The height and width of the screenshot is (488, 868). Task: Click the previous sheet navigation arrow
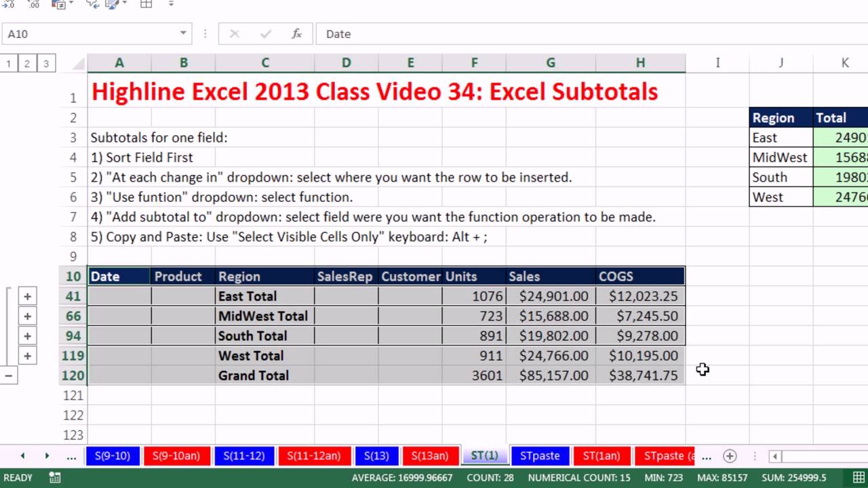tap(22, 456)
